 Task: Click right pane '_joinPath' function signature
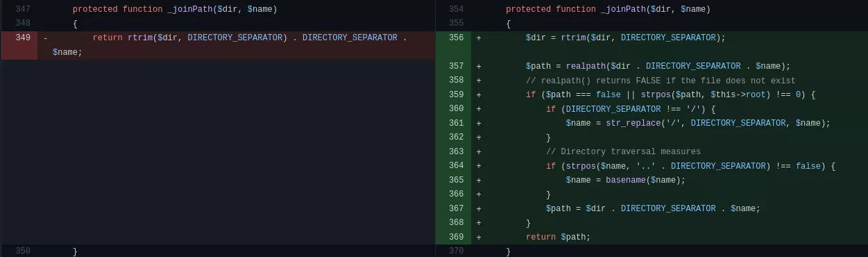click(608, 9)
